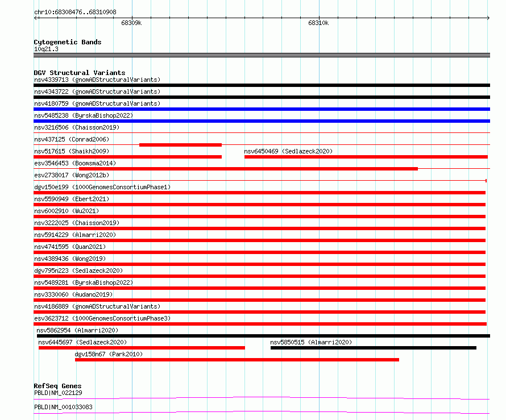This screenshot has width=506, height=420.
Task: Click the magenta PBLD NM_022129 gene line
Action: 262,398
